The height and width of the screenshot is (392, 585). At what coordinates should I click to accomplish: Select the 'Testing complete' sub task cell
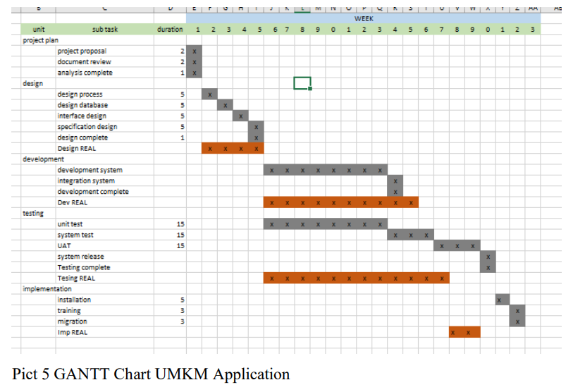(x=105, y=267)
